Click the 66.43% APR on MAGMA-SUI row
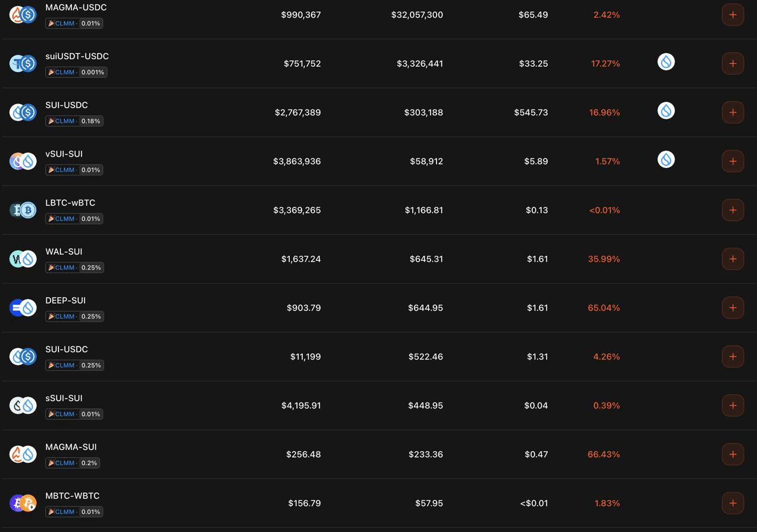This screenshot has width=757, height=532. click(x=604, y=455)
